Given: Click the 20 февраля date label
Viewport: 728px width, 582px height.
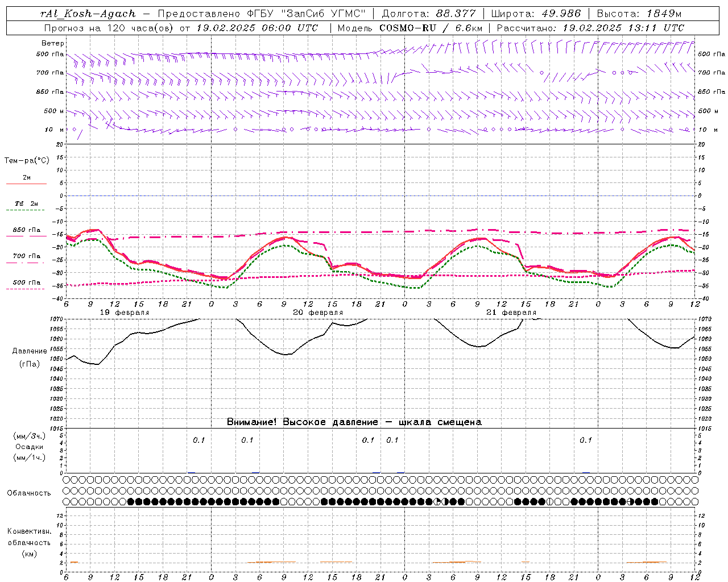Looking at the screenshot, I should pyautogui.click(x=318, y=313).
